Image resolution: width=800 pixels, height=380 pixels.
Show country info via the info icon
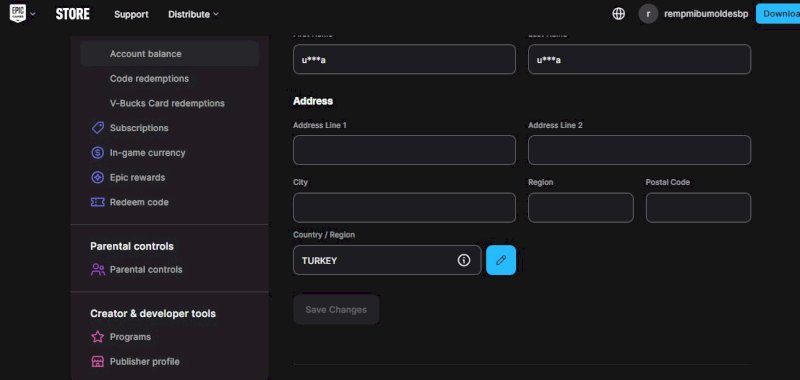tap(463, 260)
